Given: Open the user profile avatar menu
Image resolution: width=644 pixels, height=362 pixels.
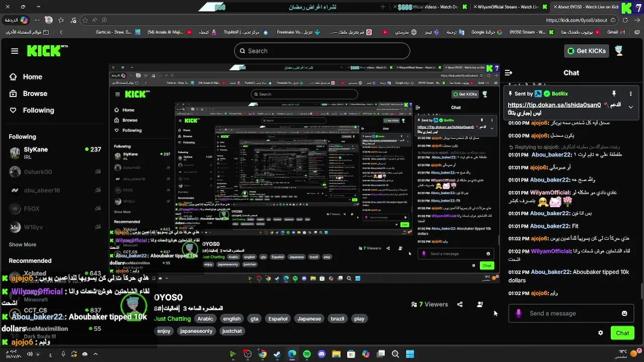Looking at the screenshot, I should pyautogui.click(x=619, y=50).
